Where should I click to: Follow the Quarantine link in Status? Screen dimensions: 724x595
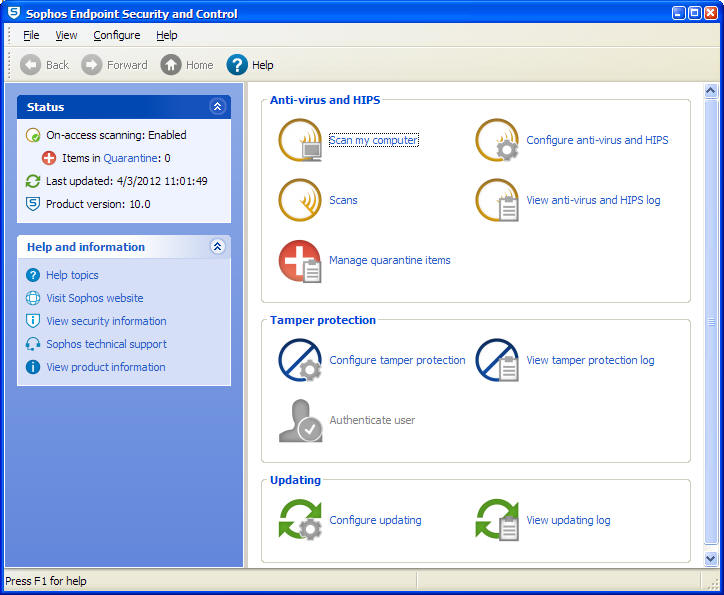130,158
